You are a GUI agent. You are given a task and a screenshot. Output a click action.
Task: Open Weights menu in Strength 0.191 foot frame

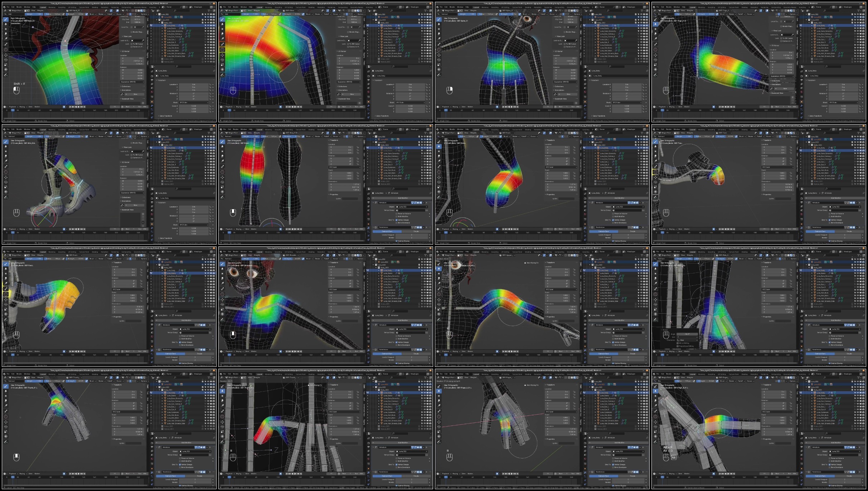(x=473, y=133)
